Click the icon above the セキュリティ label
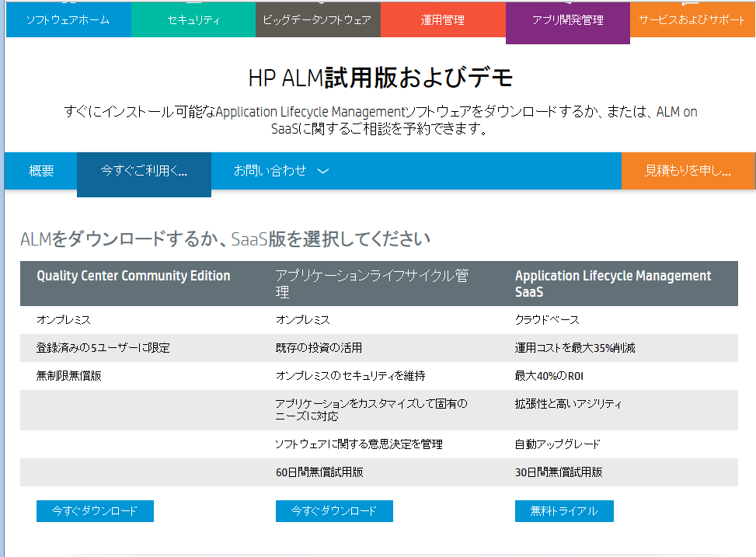Image resolution: width=756 pixels, height=557 pixels. [193, 3]
